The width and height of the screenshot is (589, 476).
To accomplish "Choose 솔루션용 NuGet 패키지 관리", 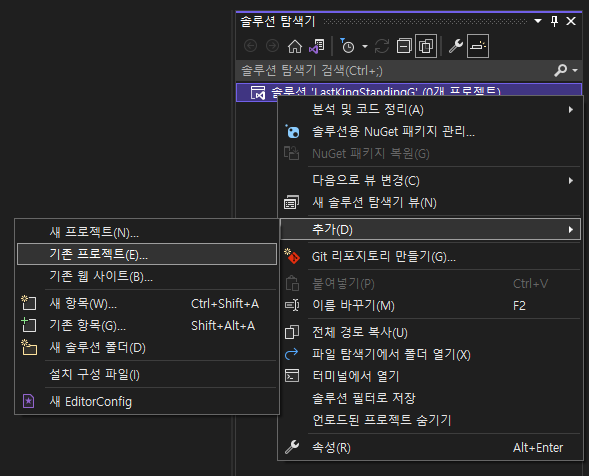I will point(430,131).
